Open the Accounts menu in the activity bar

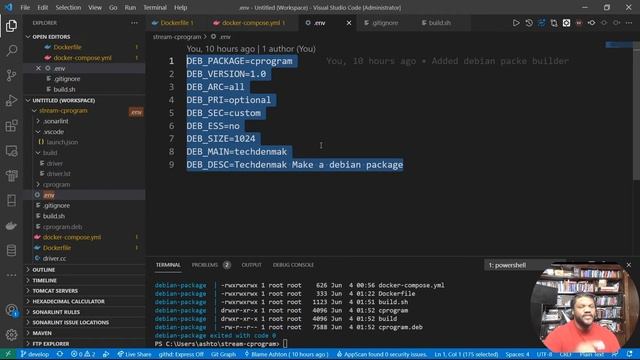point(11,311)
